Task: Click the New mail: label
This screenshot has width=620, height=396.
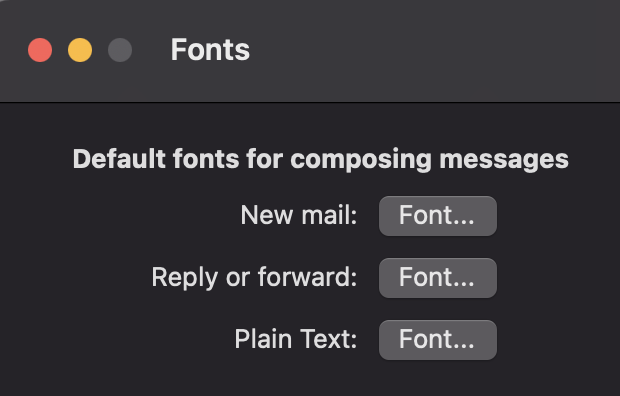Action: [299, 216]
